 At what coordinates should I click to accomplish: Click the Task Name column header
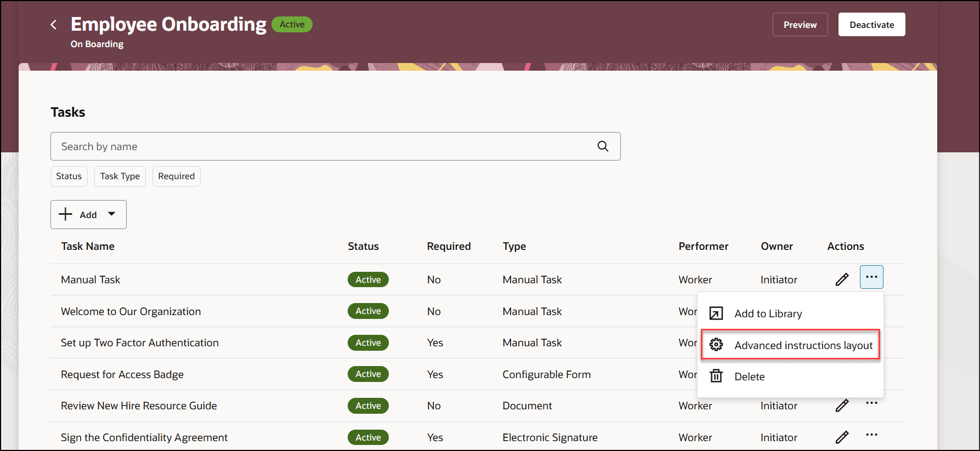tap(88, 247)
